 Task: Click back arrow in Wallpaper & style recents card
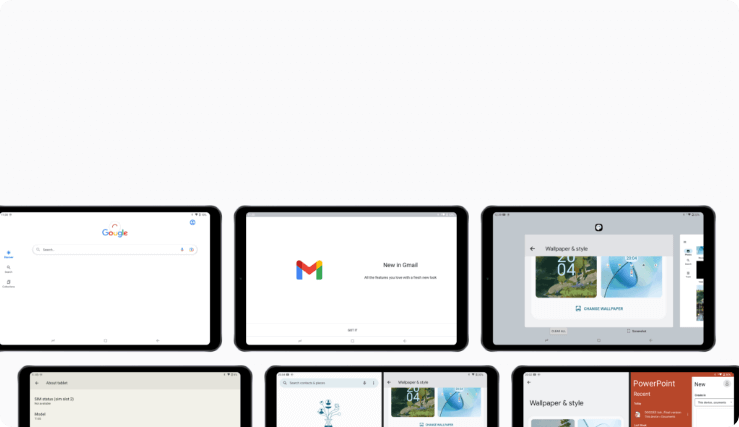point(533,249)
